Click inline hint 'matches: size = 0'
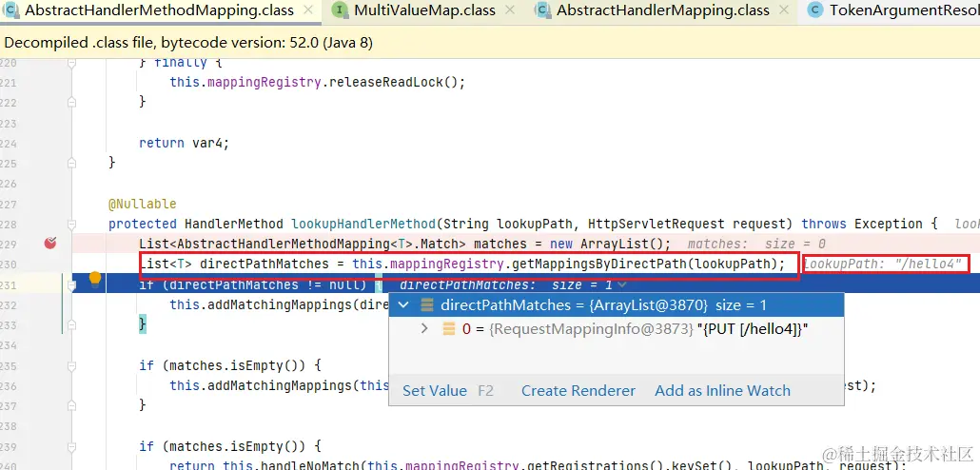980x470 pixels. pyautogui.click(x=756, y=244)
